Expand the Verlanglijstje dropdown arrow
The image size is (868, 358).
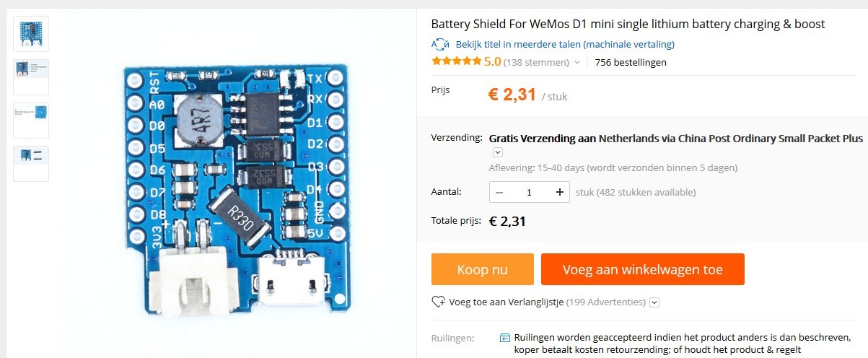pyautogui.click(x=654, y=302)
